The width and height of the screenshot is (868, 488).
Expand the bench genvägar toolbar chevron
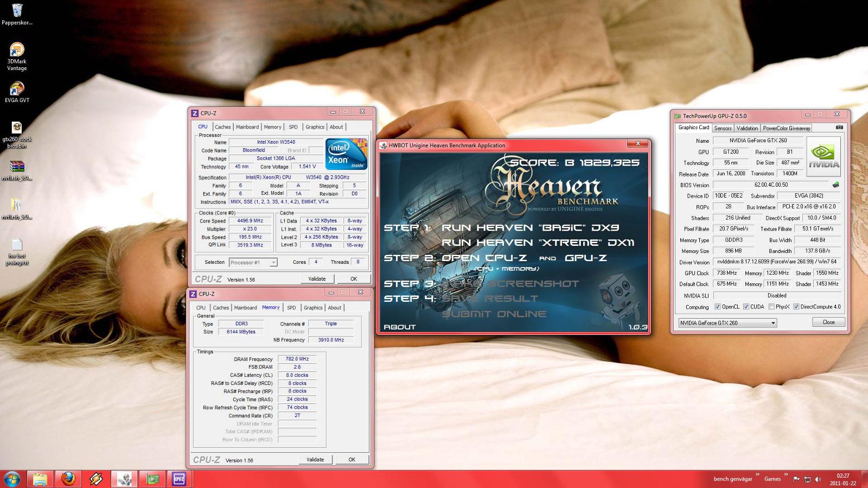[x=757, y=475]
